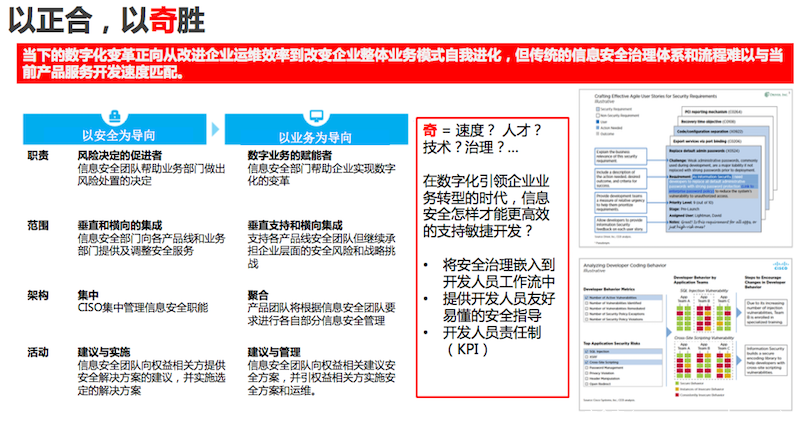Screen dimensions: 800x435
Task: Check Number of Vulnerabilities Identified box
Action: pyautogui.click(x=587, y=303)
